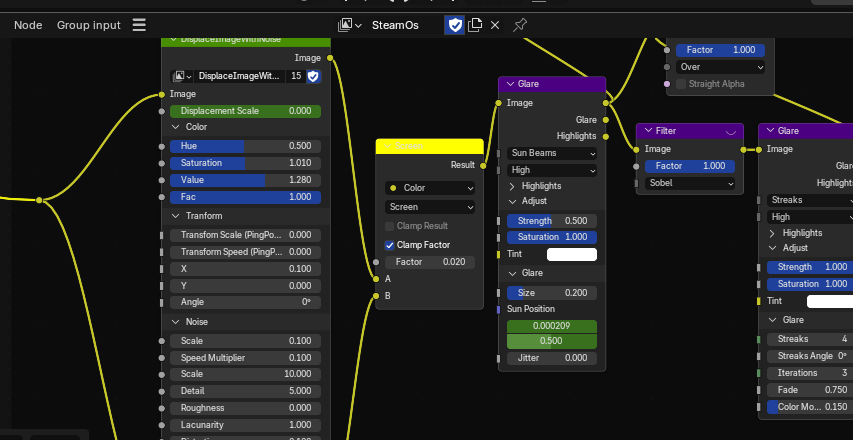Unlink SteamOs node tree with the X icon
This screenshot has width=853, height=440.
pyautogui.click(x=495, y=25)
